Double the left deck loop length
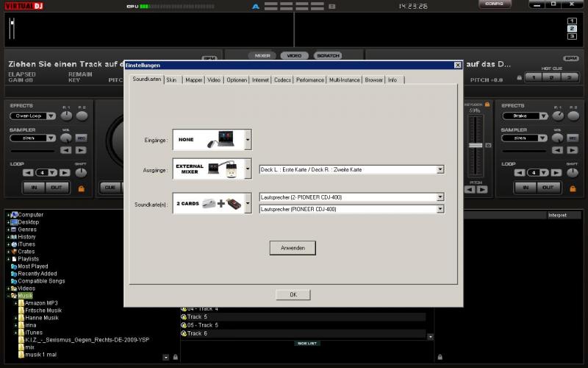 point(65,173)
